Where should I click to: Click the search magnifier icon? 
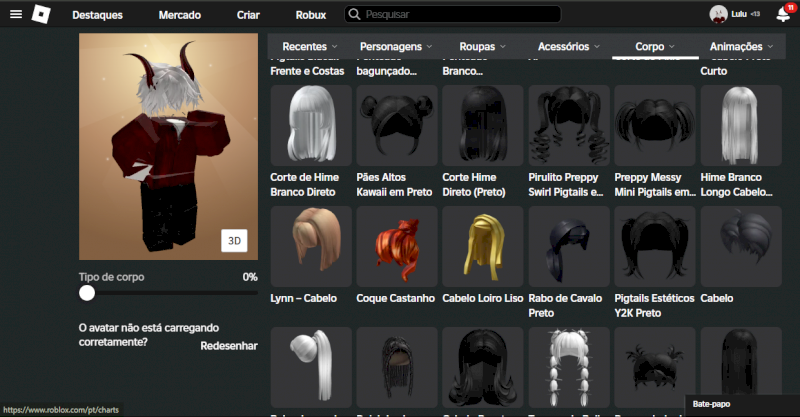point(354,14)
